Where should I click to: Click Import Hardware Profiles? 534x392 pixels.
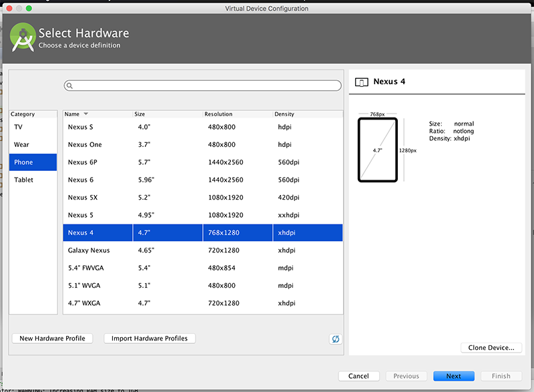(149, 339)
